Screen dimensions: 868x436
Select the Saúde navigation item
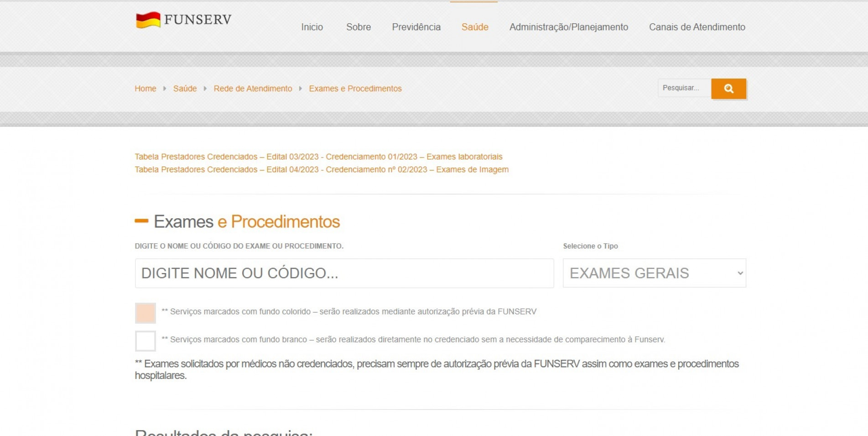475,27
